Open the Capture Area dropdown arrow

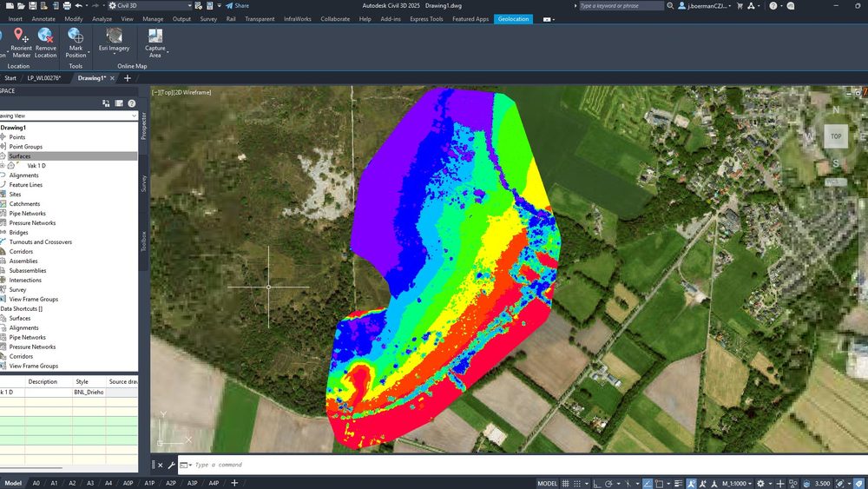(168, 52)
